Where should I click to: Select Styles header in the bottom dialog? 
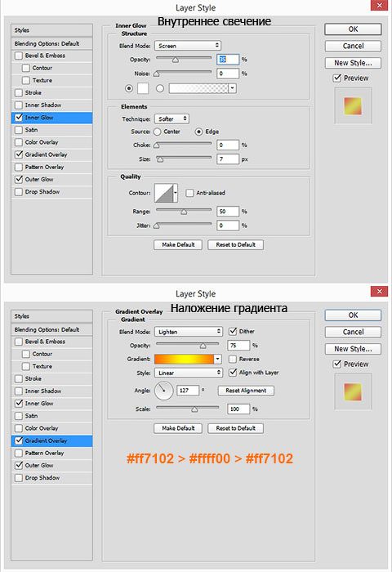[51, 316]
